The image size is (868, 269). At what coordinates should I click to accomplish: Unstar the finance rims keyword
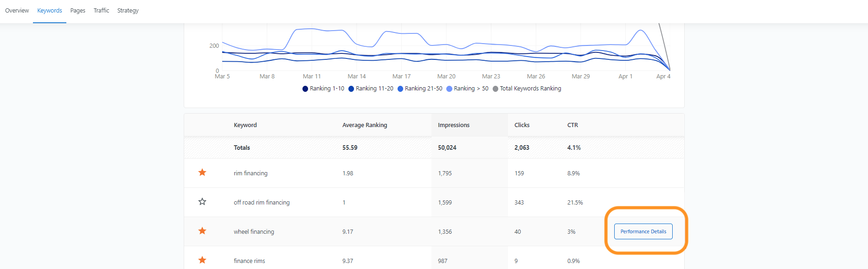click(202, 260)
